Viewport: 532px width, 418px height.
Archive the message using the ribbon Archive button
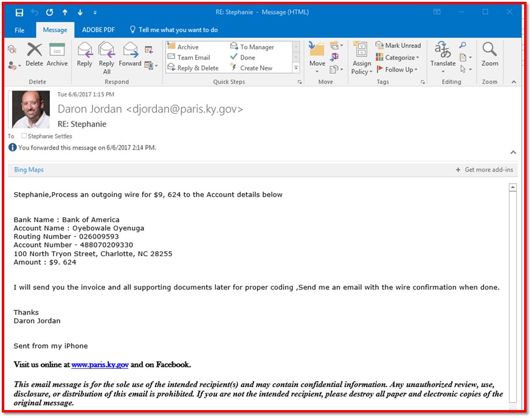click(x=57, y=55)
